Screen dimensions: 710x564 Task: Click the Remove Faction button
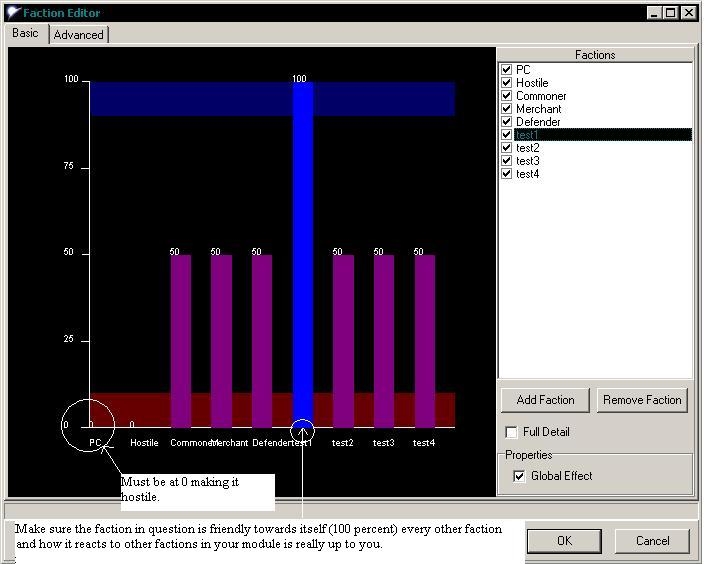[642, 400]
